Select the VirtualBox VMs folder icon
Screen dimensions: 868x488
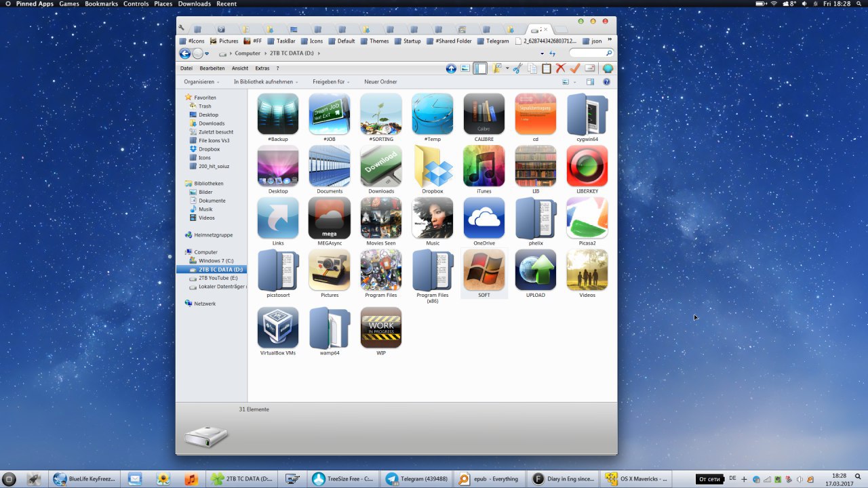pyautogui.click(x=278, y=328)
